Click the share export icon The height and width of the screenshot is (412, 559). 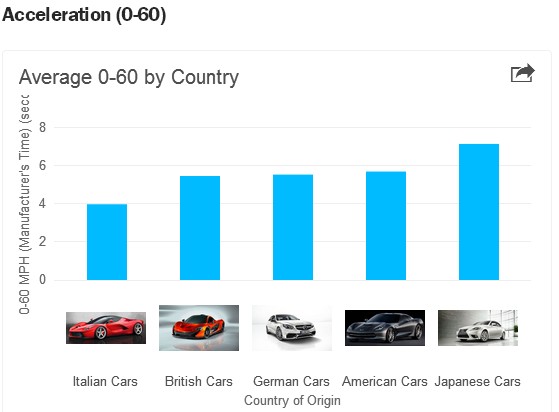[523, 73]
